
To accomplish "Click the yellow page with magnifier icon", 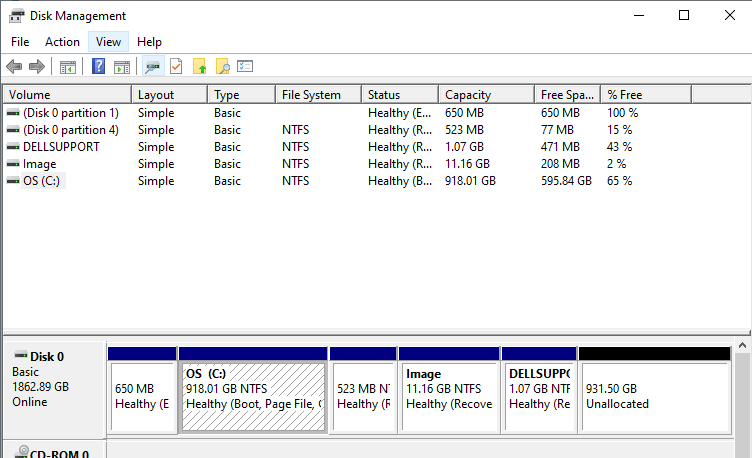I will [x=223, y=66].
